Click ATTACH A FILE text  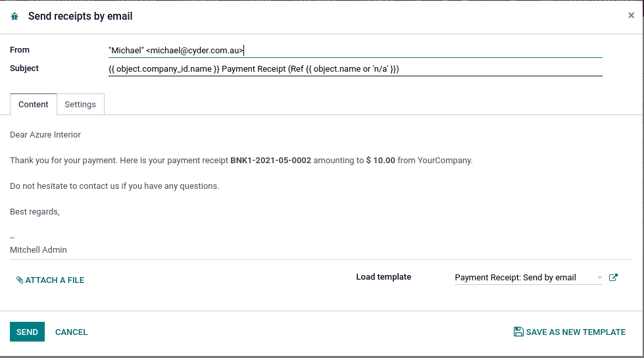[55, 280]
